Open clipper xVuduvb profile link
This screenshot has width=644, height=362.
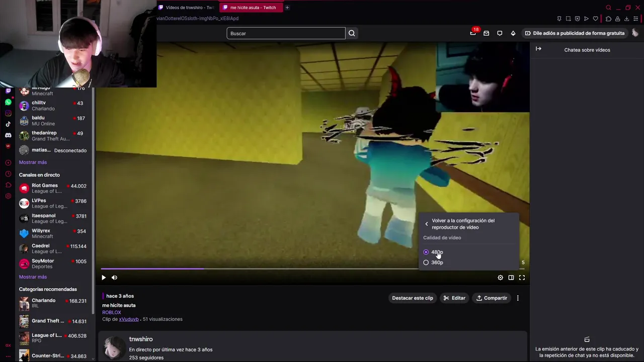coord(129,319)
